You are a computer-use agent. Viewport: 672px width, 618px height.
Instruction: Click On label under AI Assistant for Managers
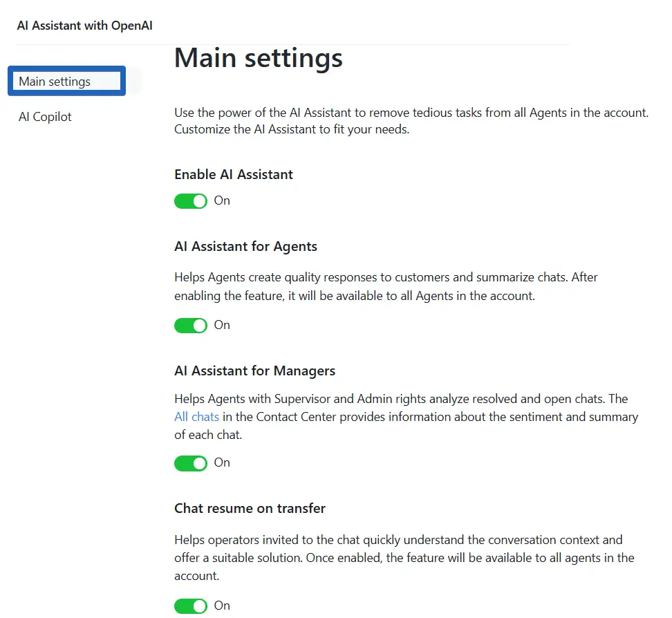[x=222, y=462]
